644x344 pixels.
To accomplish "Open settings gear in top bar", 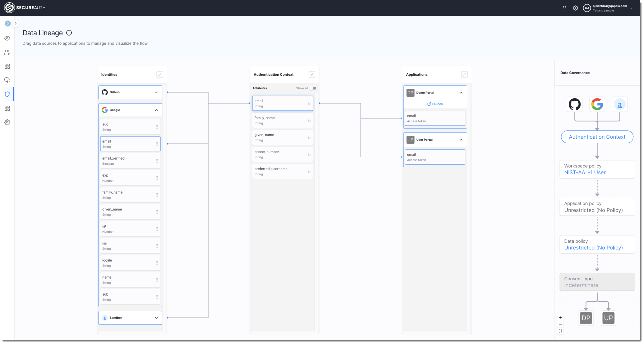I will pyautogui.click(x=575, y=8).
